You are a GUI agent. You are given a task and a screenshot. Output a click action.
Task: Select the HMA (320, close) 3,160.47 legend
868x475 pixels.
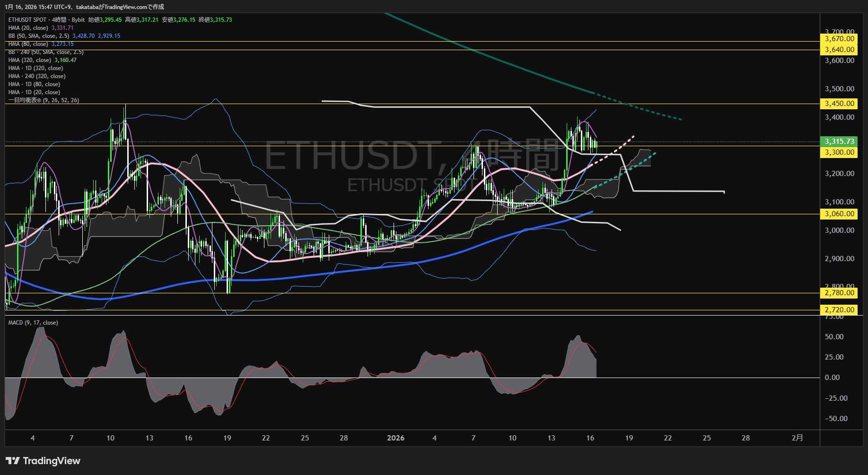pos(30,60)
